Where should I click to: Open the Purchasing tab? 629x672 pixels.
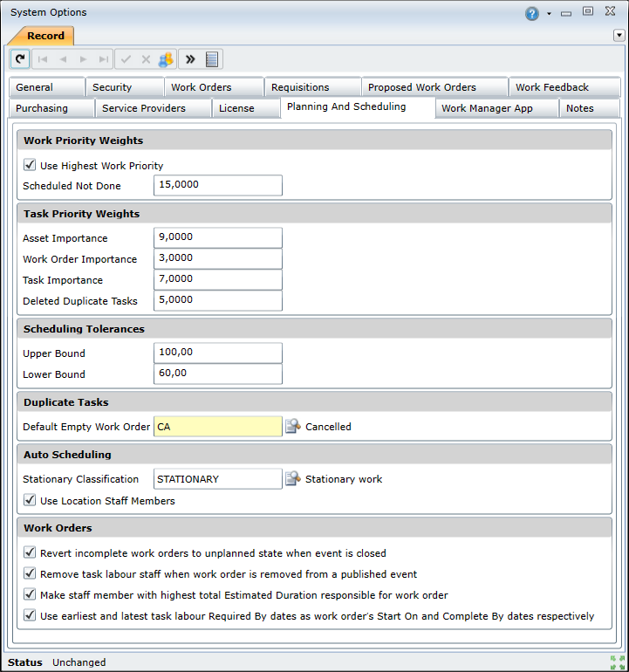point(42,108)
